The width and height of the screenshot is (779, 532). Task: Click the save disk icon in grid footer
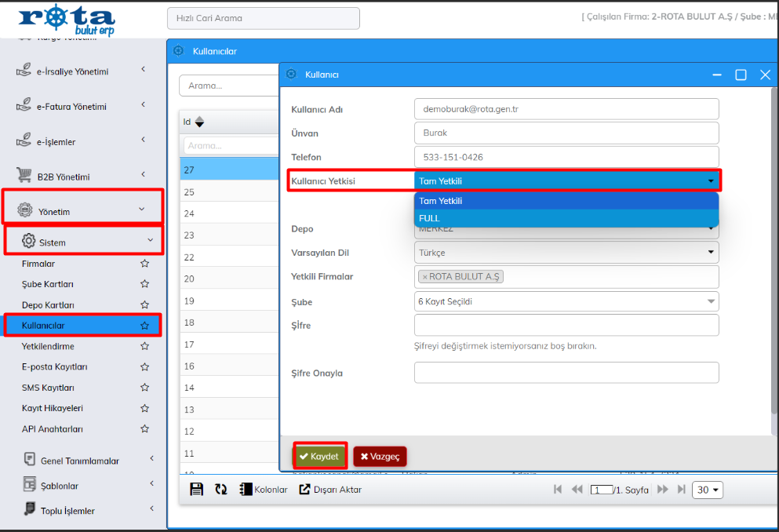[x=197, y=489]
